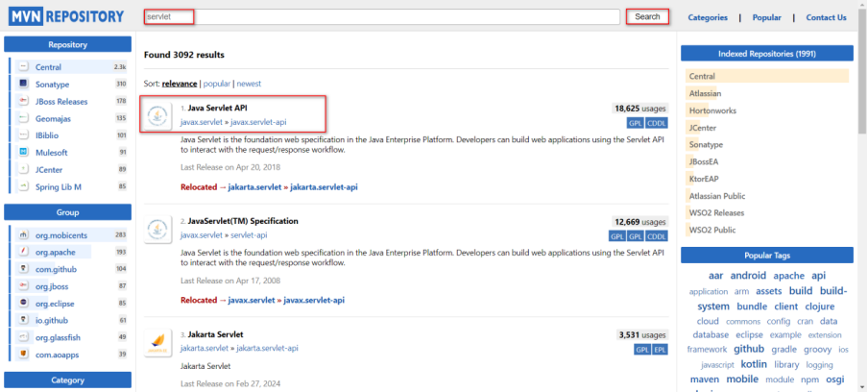This screenshot has height=392, width=868.
Task: Open KtorEAP in Indexed Repositories
Action: pyautogui.click(x=704, y=179)
